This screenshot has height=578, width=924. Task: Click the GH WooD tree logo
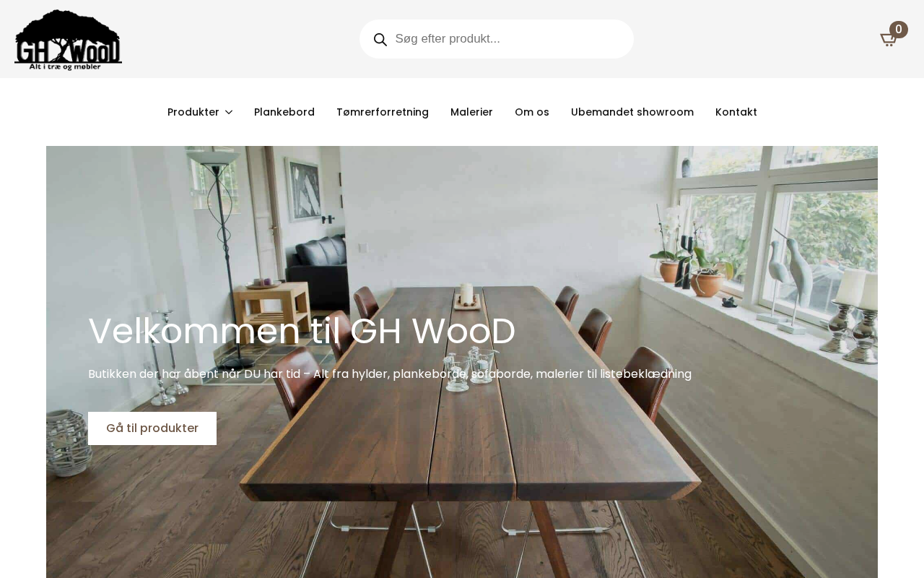point(68,40)
